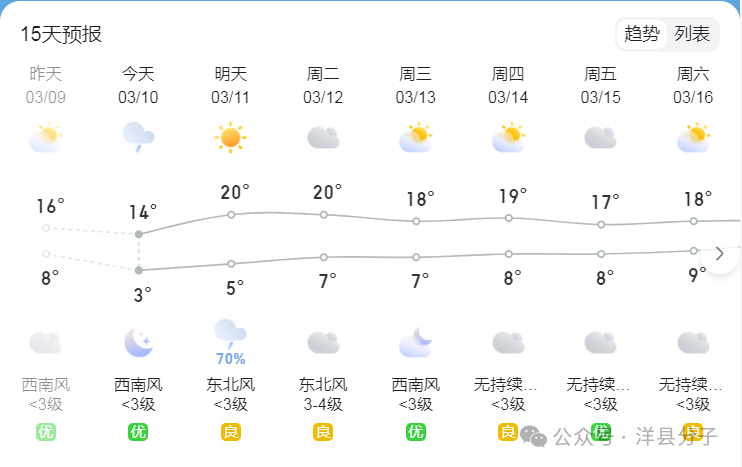Select the 今天 03/10 date column
The width and height of the screenshot is (742, 467).
(138, 85)
